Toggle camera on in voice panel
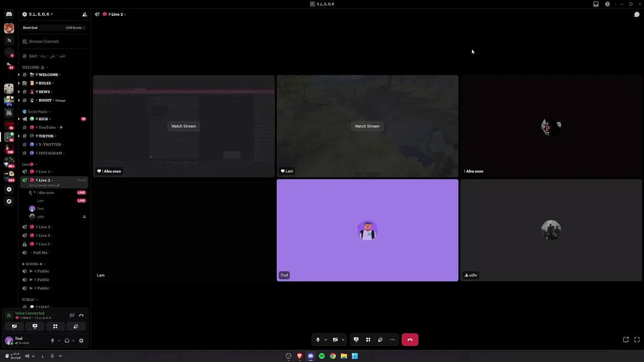Image resolution: width=644 pixels, height=362 pixels. (x=14, y=326)
